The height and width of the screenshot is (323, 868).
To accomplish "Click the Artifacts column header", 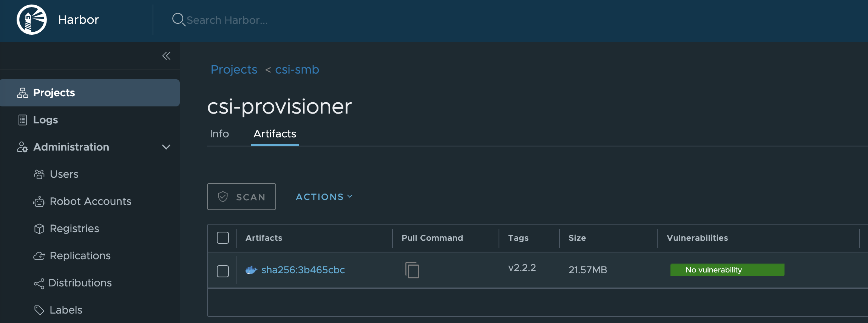I will (264, 238).
